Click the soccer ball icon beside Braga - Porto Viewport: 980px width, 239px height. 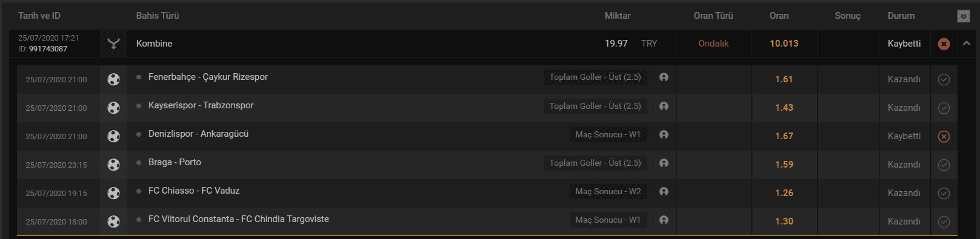(x=113, y=165)
